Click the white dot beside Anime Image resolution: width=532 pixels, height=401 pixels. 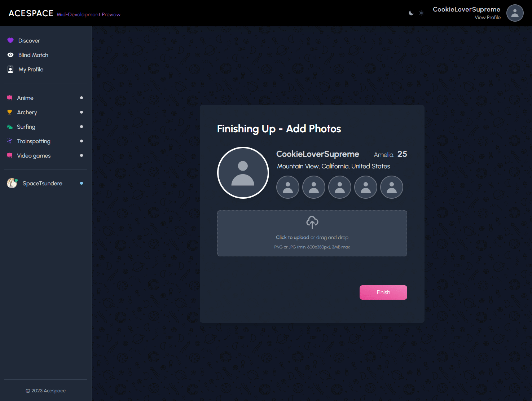point(82,98)
